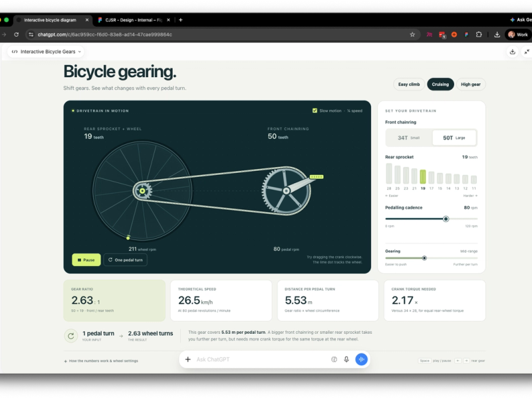Click the plus attach icon in chat box
This screenshot has width=532, height=399.
coord(188,359)
